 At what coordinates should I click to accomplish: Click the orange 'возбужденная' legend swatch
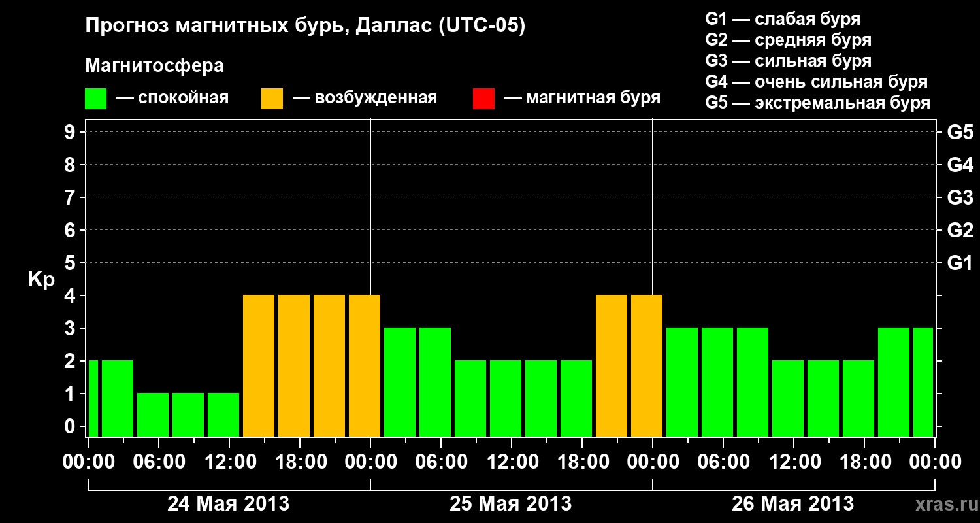(272, 98)
